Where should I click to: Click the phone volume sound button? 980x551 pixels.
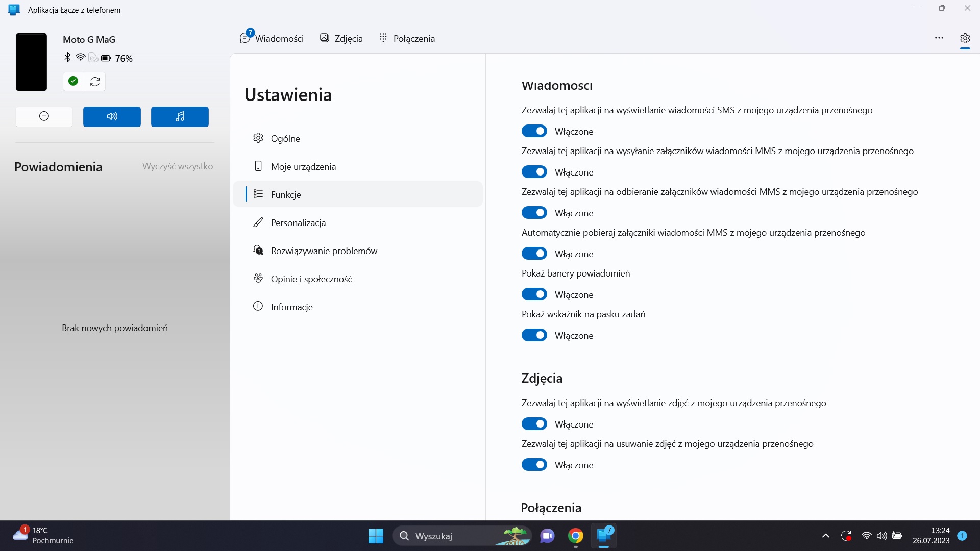(x=112, y=116)
